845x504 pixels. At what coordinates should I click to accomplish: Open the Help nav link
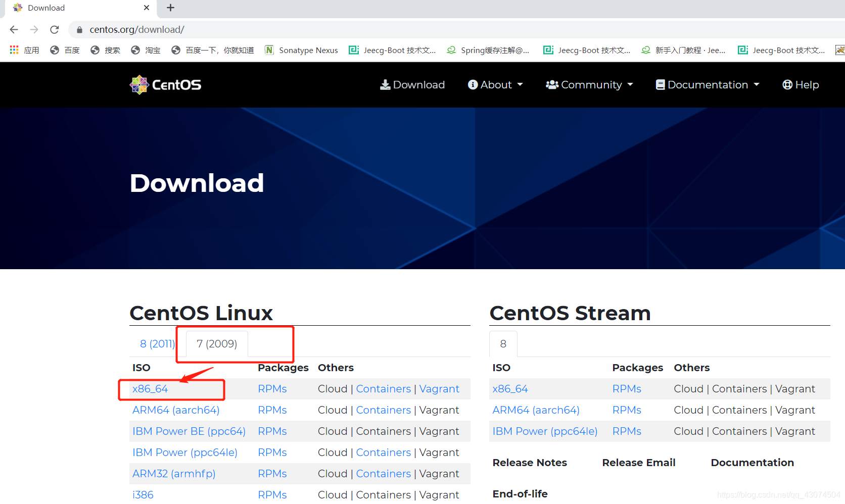(x=801, y=85)
